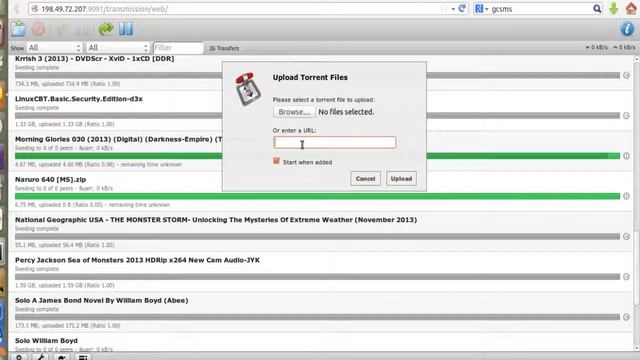Image resolution: width=640 pixels, height=360 pixels.
Task: Click the Browse... file button
Action: [x=294, y=112]
